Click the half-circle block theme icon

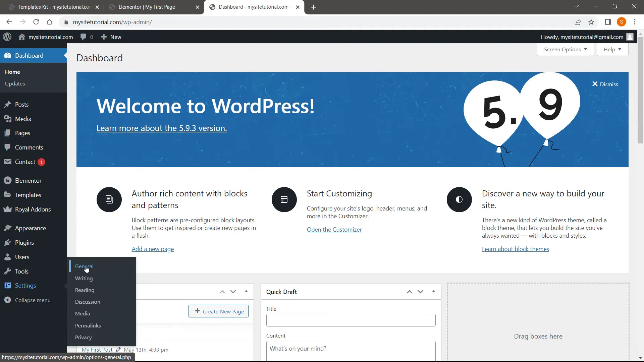[x=459, y=199]
